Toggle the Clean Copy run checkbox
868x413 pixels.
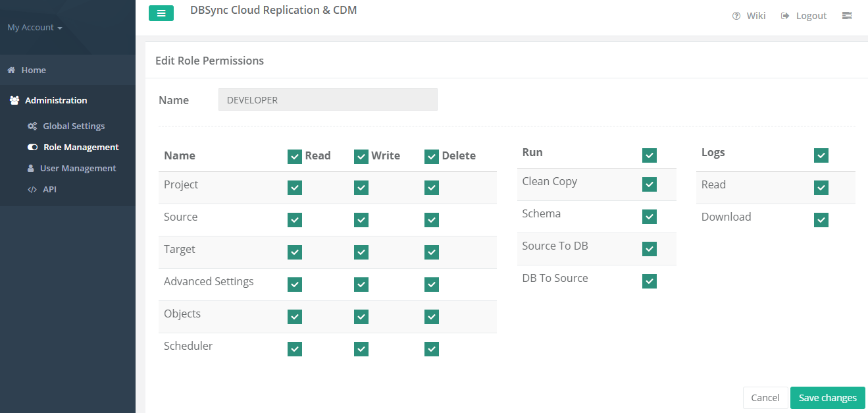(650, 184)
